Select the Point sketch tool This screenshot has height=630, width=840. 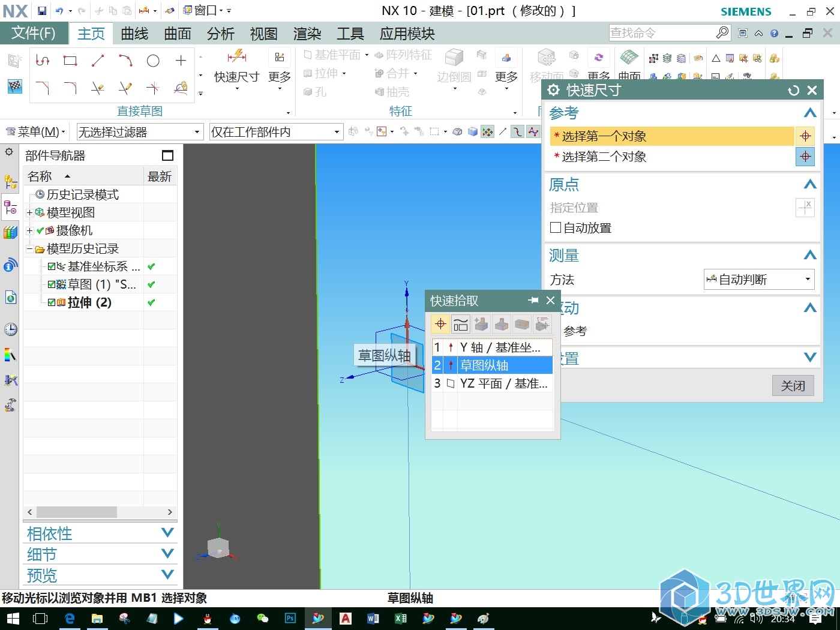(x=181, y=61)
